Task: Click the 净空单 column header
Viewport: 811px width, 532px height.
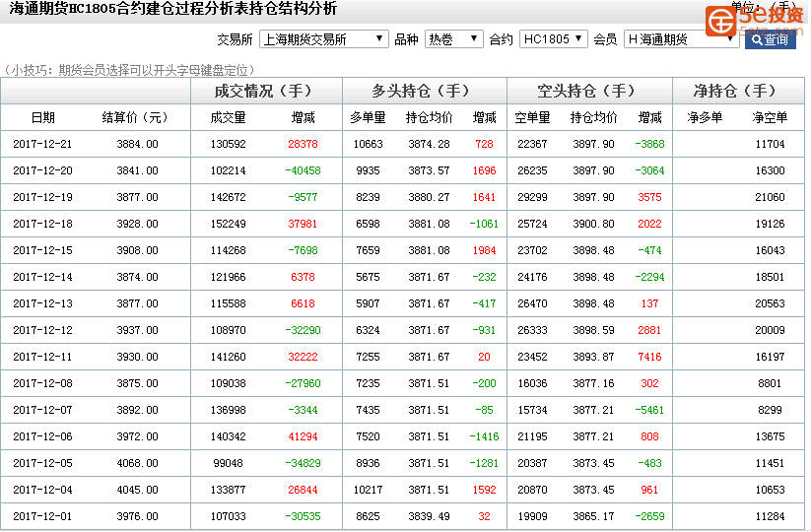Action: point(770,118)
